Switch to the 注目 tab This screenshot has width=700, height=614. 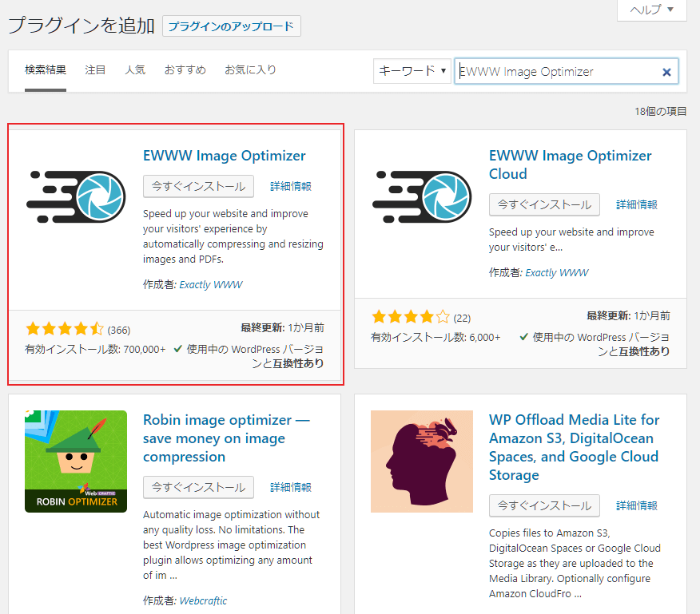tap(95, 70)
